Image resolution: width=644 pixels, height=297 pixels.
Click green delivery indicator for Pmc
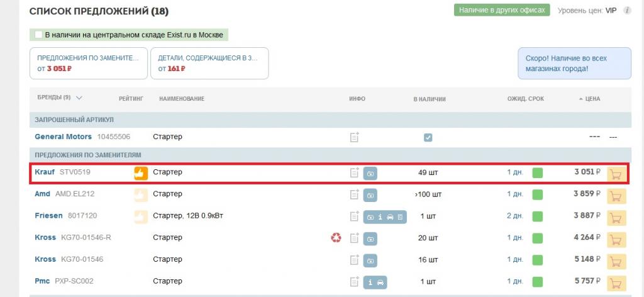pyautogui.click(x=537, y=282)
